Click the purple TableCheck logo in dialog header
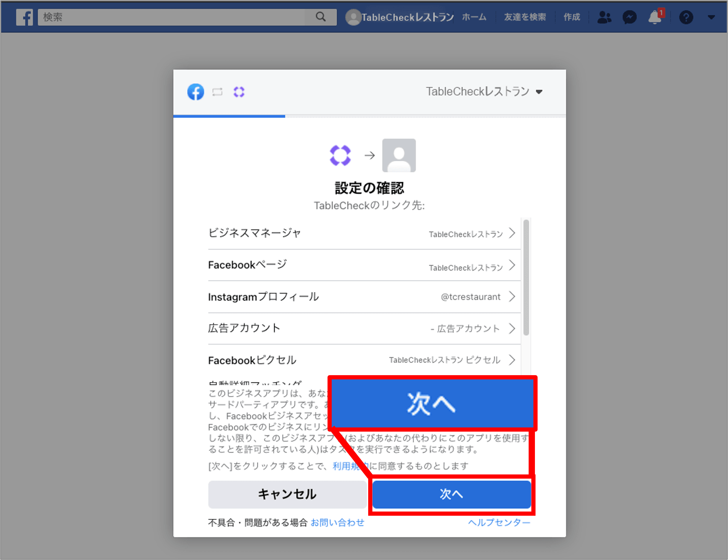728x560 pixels. [x=239, y=92]
